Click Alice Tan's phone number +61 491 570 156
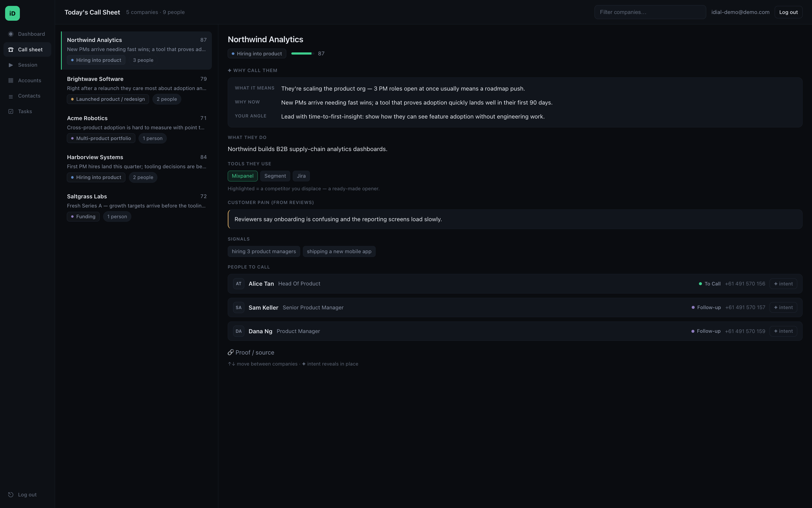Image resolution: width=812 pixels, height=508 pixels. 745,284
